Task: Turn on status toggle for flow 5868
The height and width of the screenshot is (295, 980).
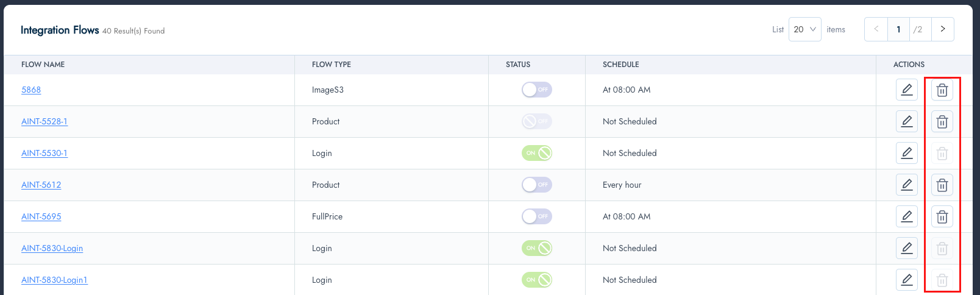Action: click(536, 90)
